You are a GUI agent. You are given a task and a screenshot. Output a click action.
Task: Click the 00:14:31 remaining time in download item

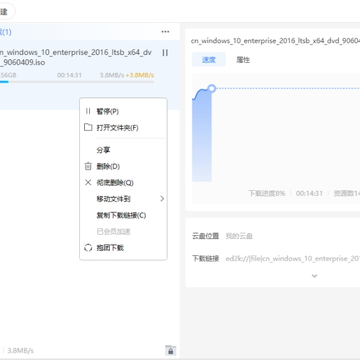point(69,75)
